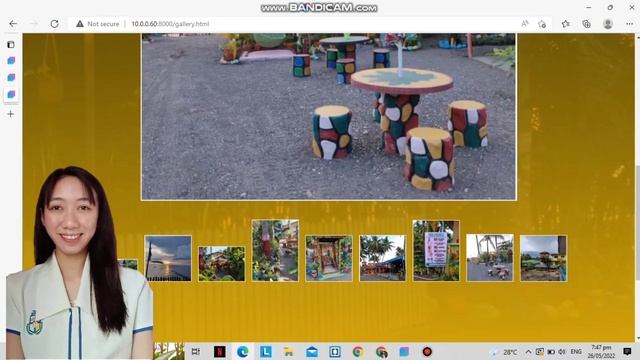The image size is (640, 360).
Task: Select the red-roofed house among plants thumbnail
Action: pyautogui.click(x=222, y=264)
